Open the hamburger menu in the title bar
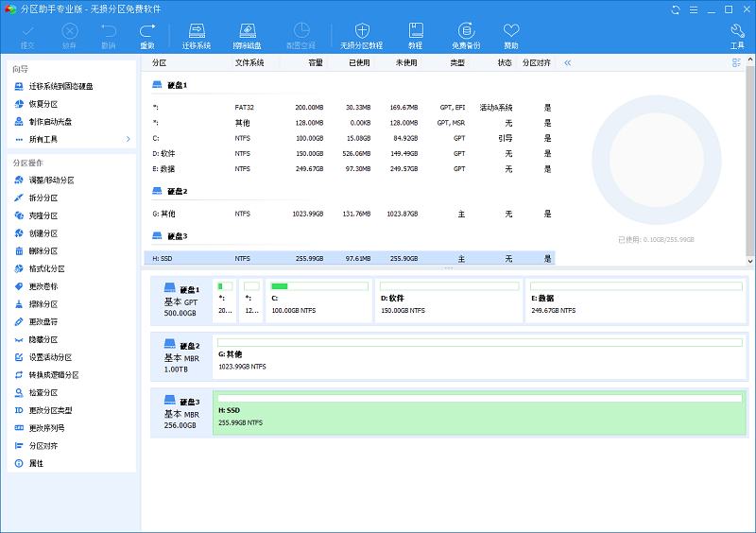Screen dimensions: 756x533 [x=694, y=9]
